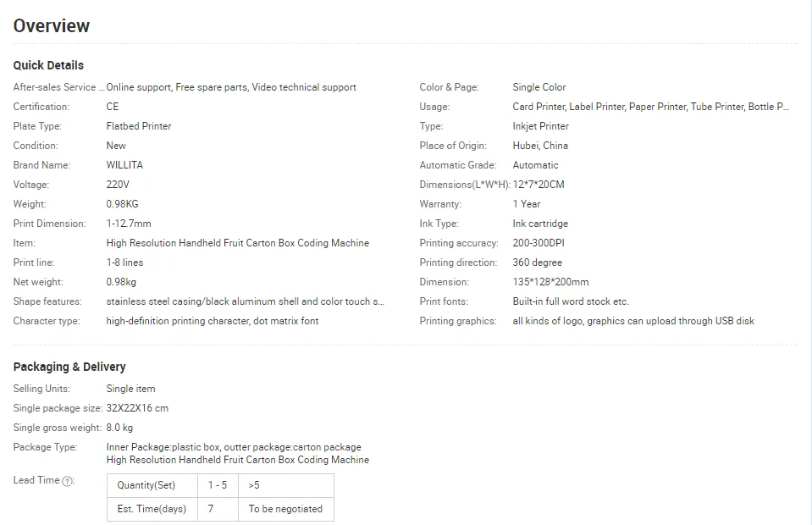Select the ">5" quantity cell

[x=286, y=486]
